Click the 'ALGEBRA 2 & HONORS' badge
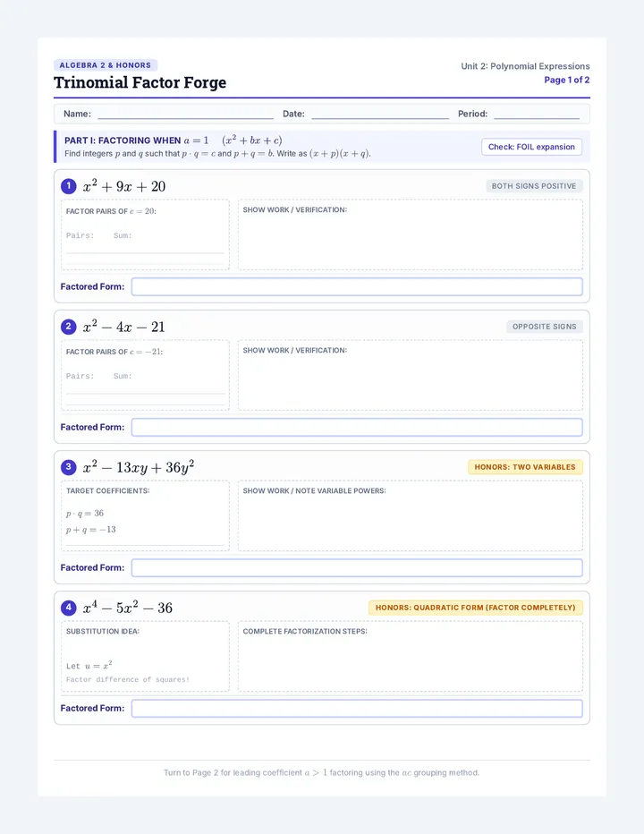Viewport: 644px width, 834px height. point(106,65)
